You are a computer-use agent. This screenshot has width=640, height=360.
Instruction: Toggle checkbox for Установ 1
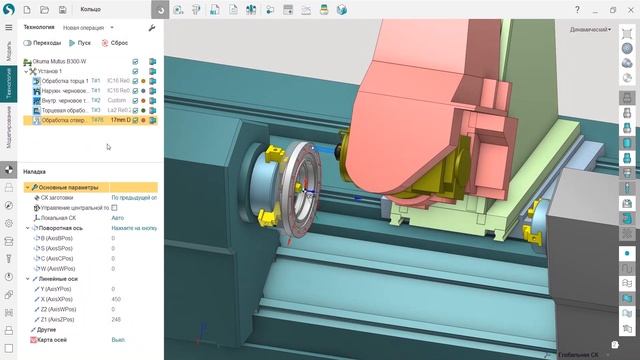[x=135, y=71]
